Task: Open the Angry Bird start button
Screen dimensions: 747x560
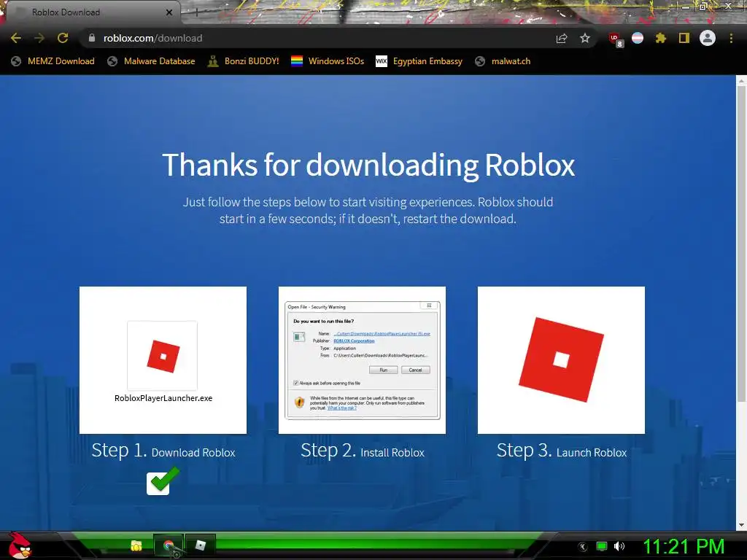Action: 19,545
